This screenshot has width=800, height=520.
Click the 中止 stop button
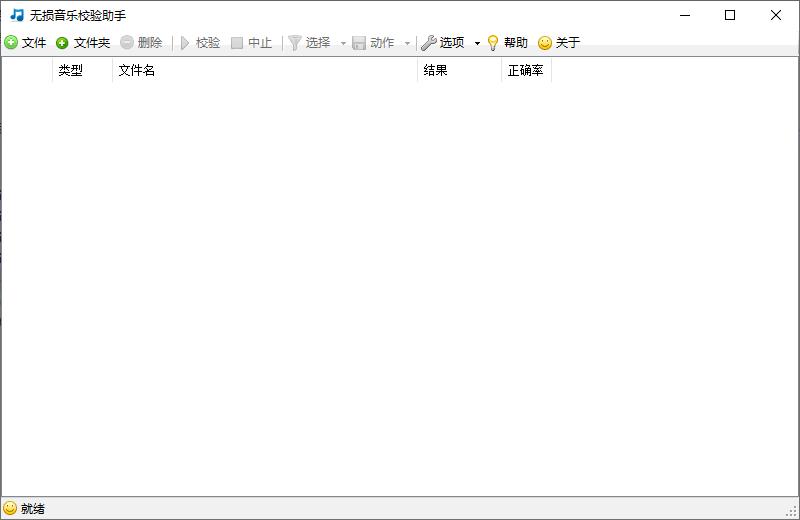252,42
